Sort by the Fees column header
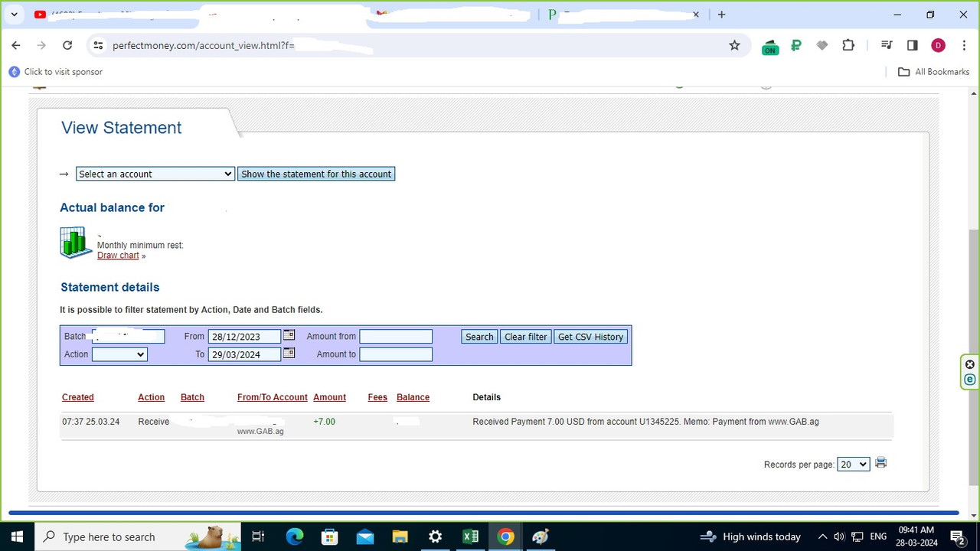980x551 pixels. [x=377, y=397]
